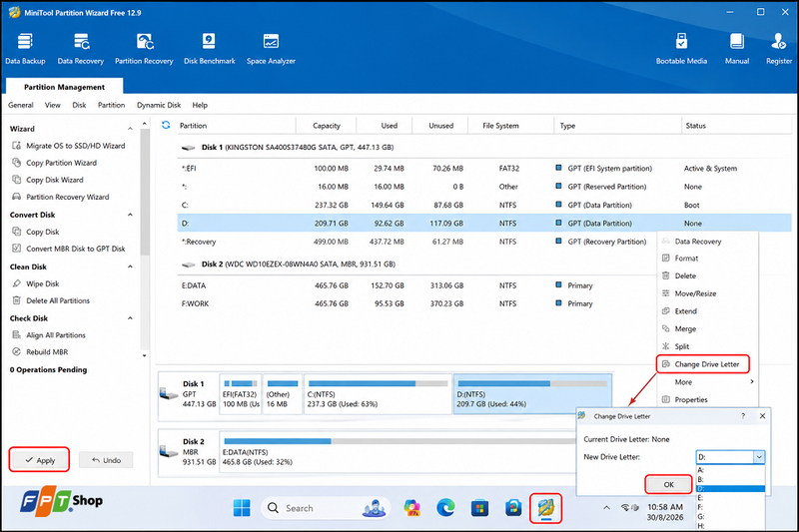The image size is (799, 532).
Task: Open the Partition menu
Action: click(x=111, y=105)
